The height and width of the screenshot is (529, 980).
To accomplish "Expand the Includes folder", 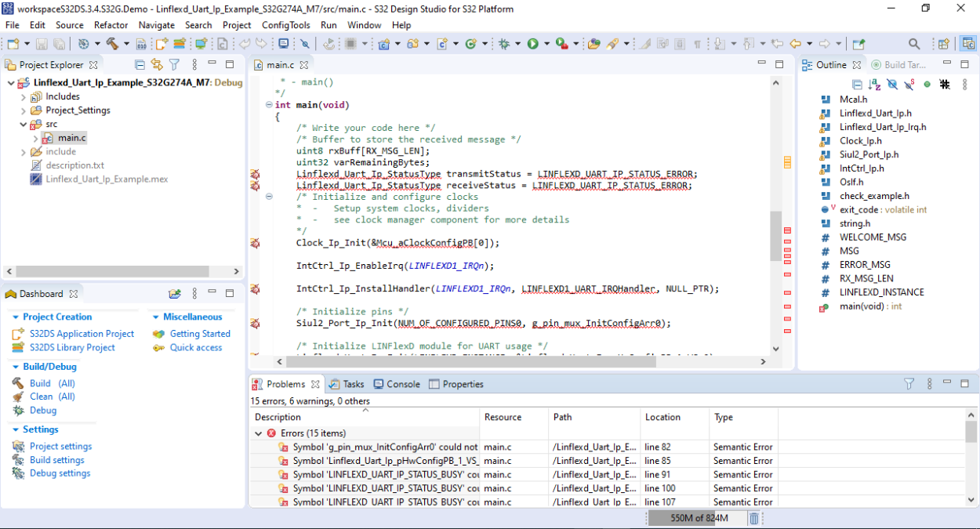I will pos(23,96).
